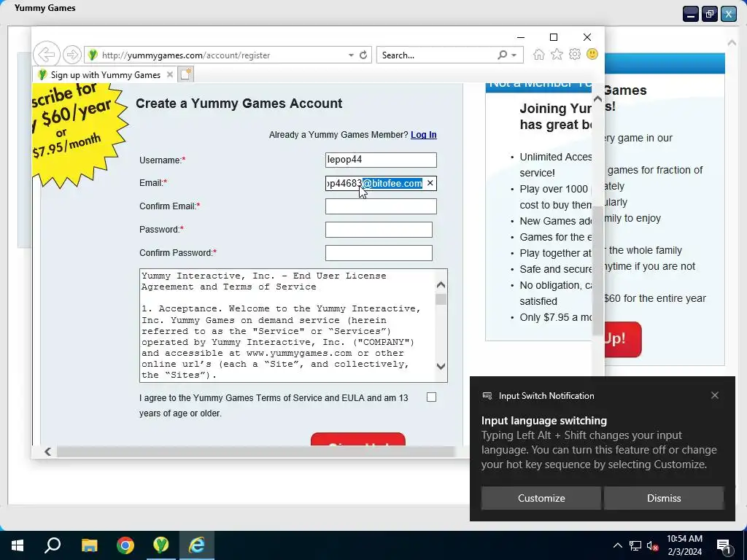Click the Yummy Games site icon in address bar
Screen dimensions: 747x560
pyautogui.click(x=93, y=55)
